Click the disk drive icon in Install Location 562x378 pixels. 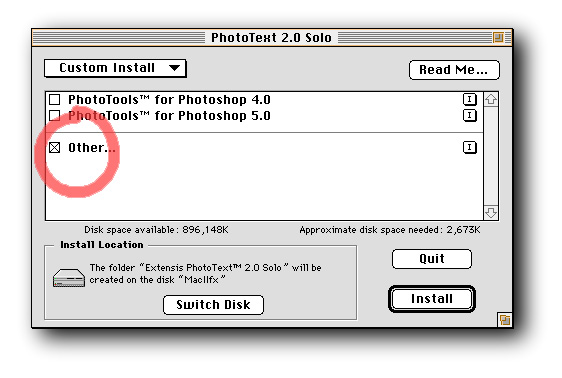tap(69, 278)
